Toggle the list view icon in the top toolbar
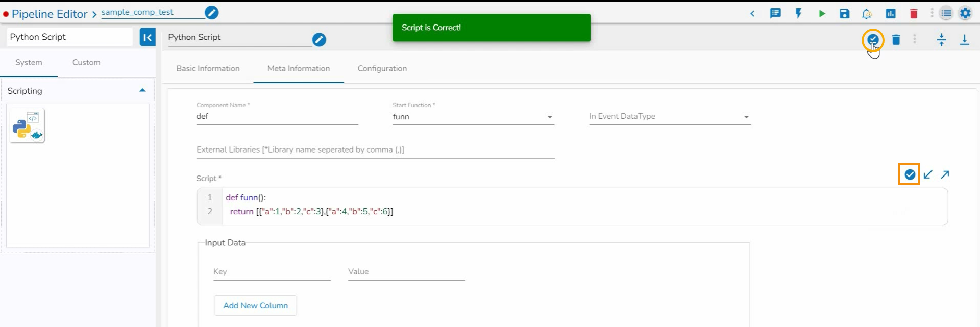 coord(946,14)
